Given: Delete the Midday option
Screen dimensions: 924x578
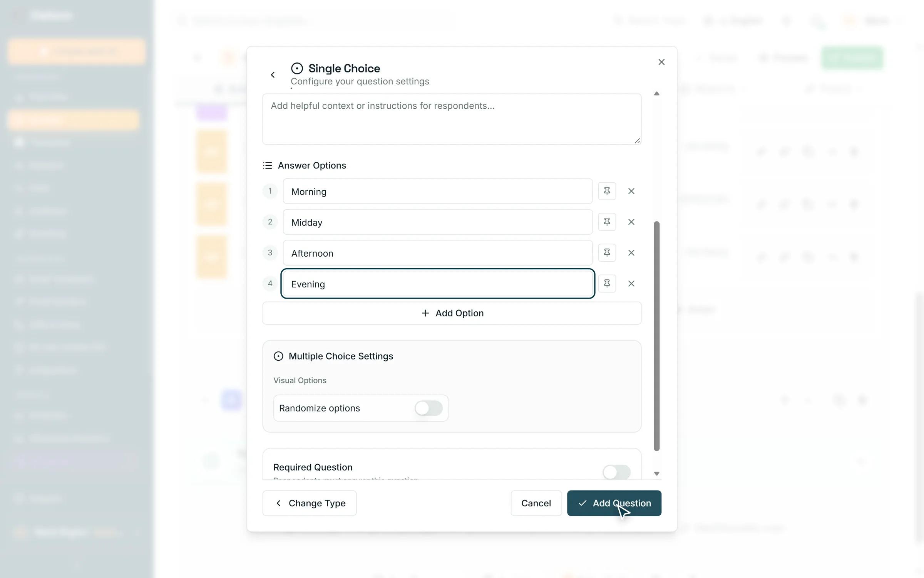Looking at the screenshot, I should [x=631, y=222].
